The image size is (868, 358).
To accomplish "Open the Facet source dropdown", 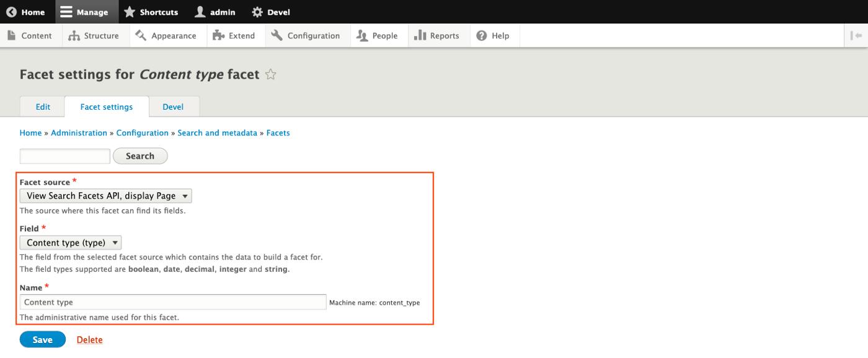I will 106,195.
